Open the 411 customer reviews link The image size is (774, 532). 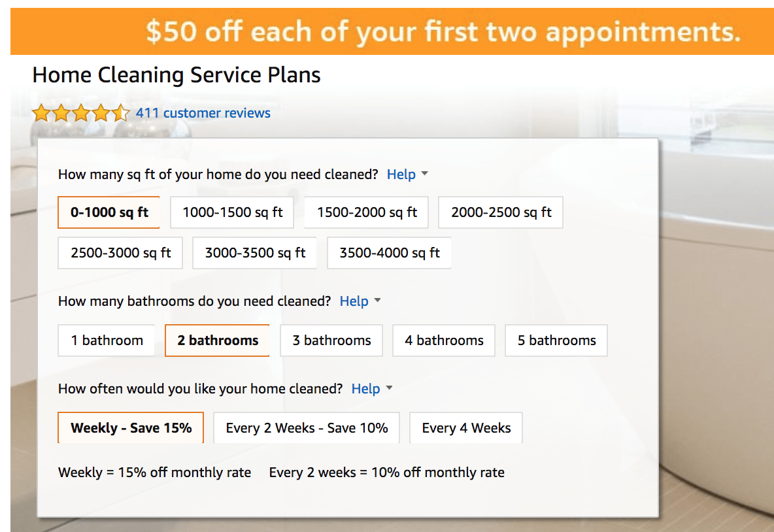pos(203,113)
